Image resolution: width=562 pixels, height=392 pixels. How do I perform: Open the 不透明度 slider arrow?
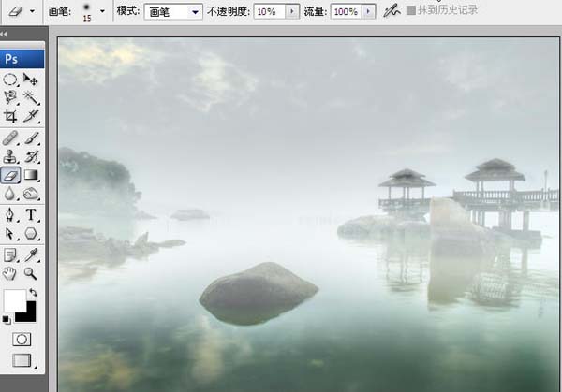tap(292, 12)
